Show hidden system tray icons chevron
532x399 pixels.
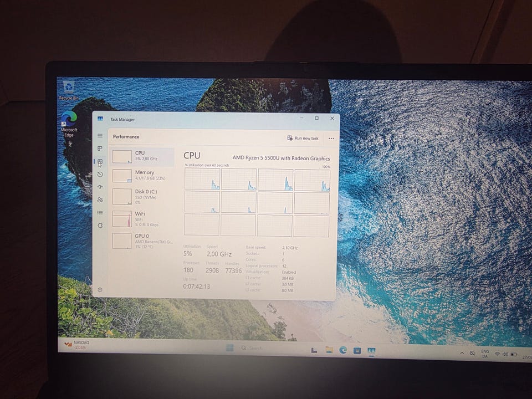pyautogui.click(x=462, y=353)
